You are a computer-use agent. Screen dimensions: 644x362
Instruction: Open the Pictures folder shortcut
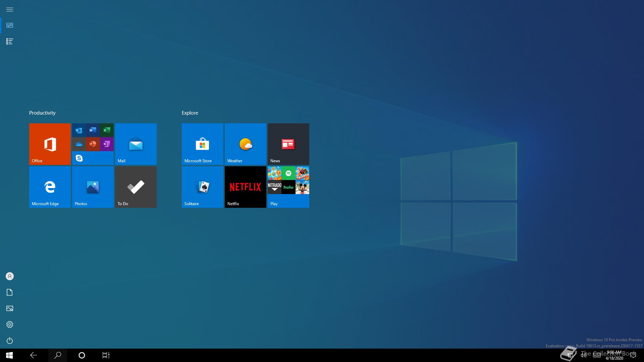(x=10, y=308)
